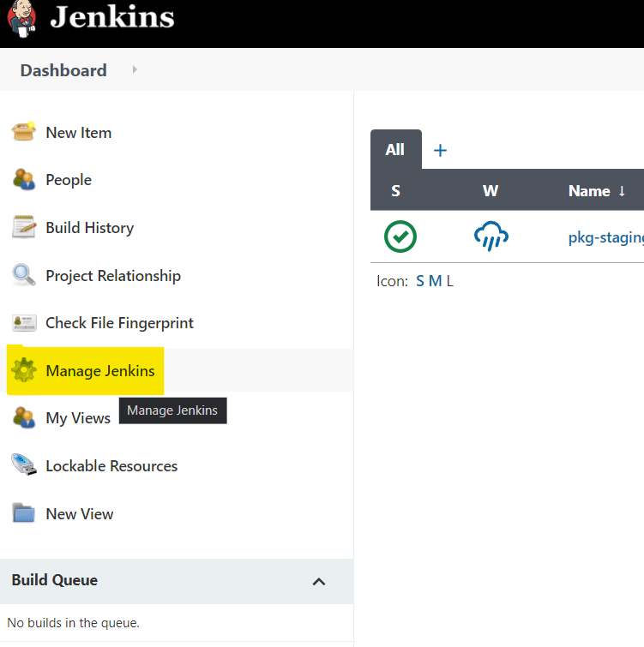Set icon size to M
Image resolution: width=644 pixels, height=647 pixels.
[x=435, y=281]
